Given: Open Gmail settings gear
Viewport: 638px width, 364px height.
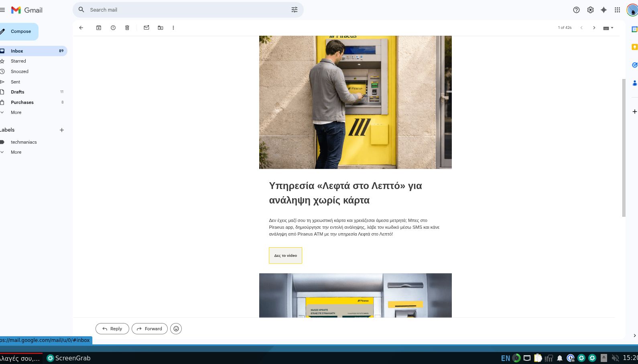Looking at the screenshot, I should [x=590, y=10].
